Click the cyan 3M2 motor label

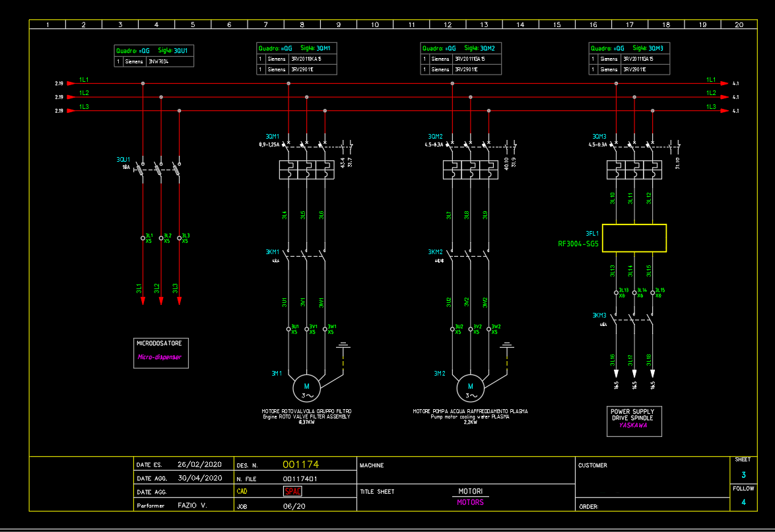tap(440, 374)
